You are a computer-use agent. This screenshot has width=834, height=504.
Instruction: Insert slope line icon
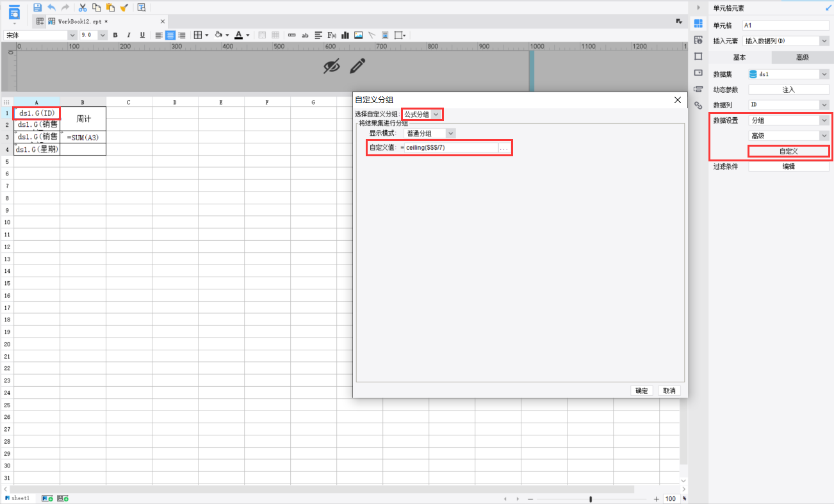point(372,35)
